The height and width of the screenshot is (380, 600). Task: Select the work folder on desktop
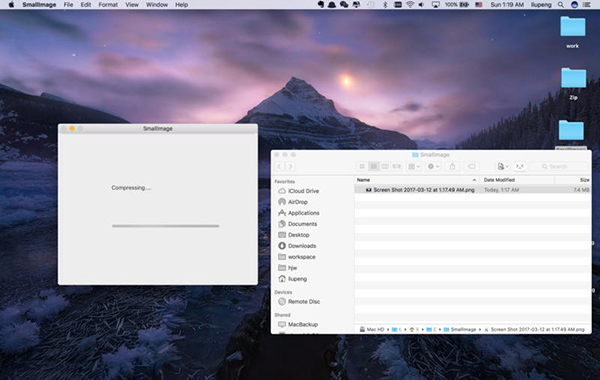click(572, 32)
